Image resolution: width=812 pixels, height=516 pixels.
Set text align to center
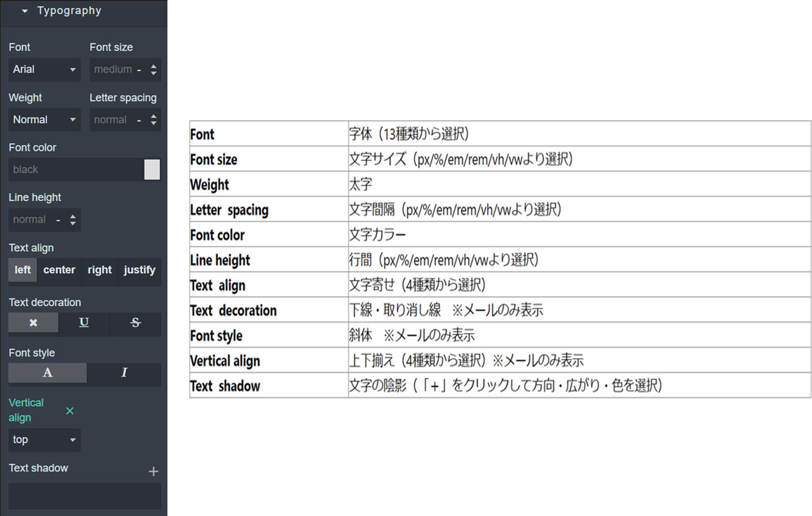(59, 270)
